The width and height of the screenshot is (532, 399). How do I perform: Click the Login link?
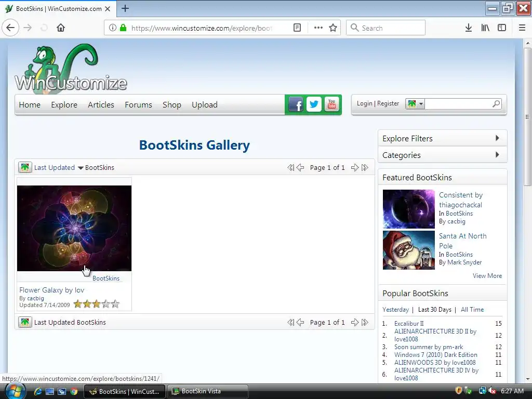[364, 103]
